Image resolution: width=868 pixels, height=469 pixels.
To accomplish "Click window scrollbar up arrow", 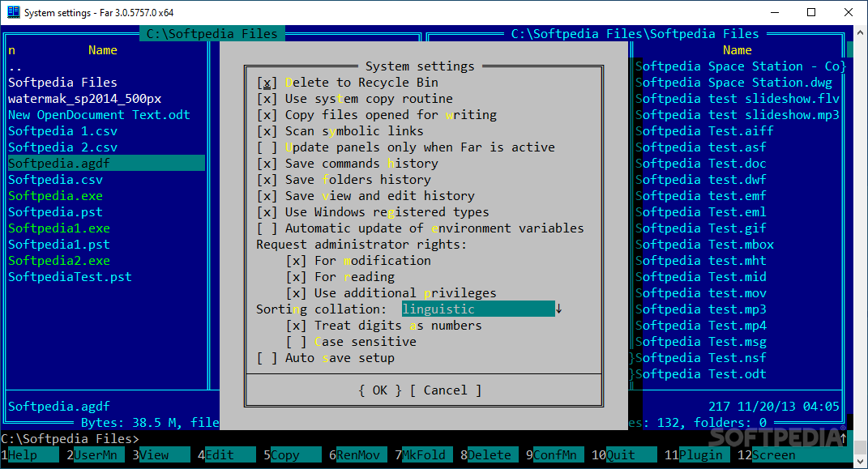I will click(860, 32).
